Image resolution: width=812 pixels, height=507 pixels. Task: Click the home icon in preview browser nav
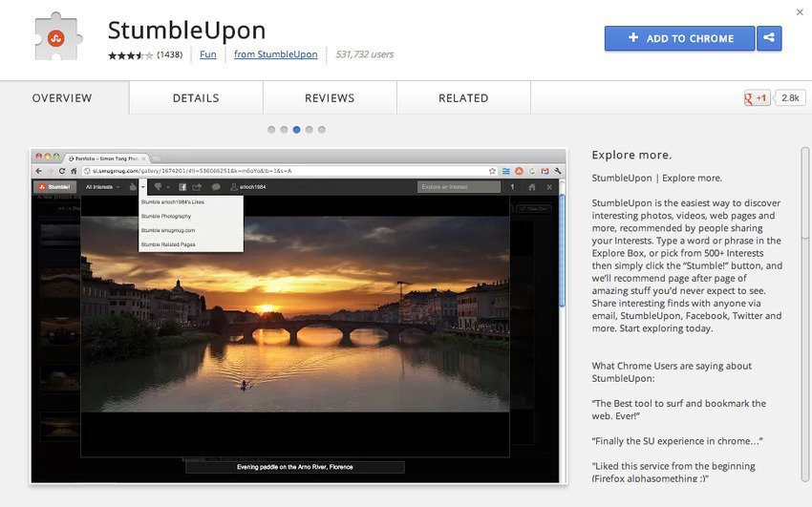(x=75, y=171)
